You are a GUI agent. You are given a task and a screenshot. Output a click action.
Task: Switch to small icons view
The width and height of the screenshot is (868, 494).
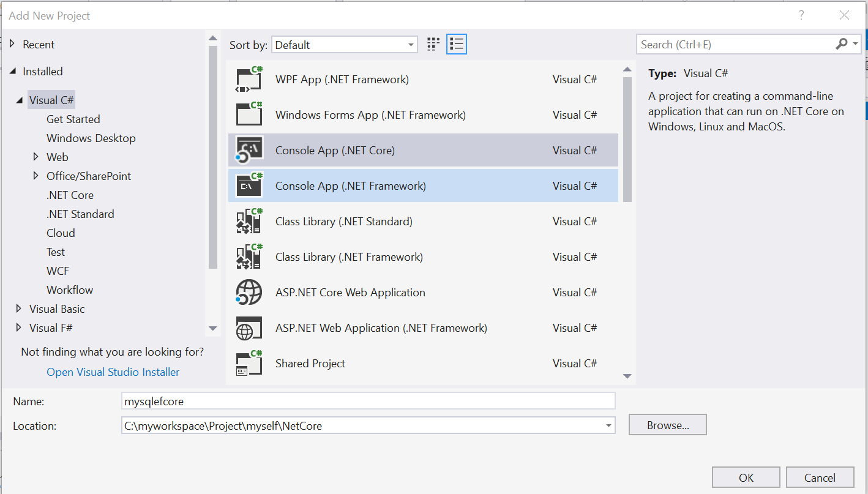point(433,45)
